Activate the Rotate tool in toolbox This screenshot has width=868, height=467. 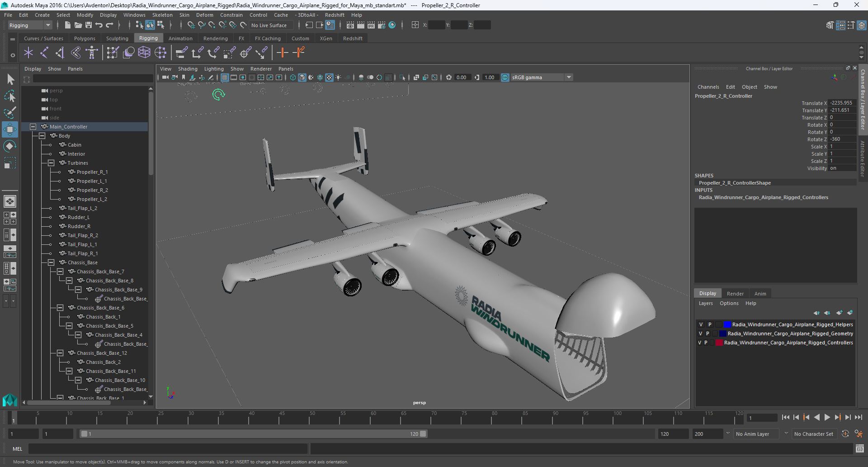pos(10,146)
